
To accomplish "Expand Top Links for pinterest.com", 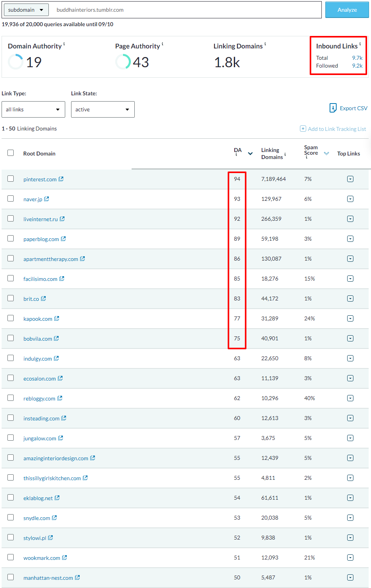I will click(350, 179).
